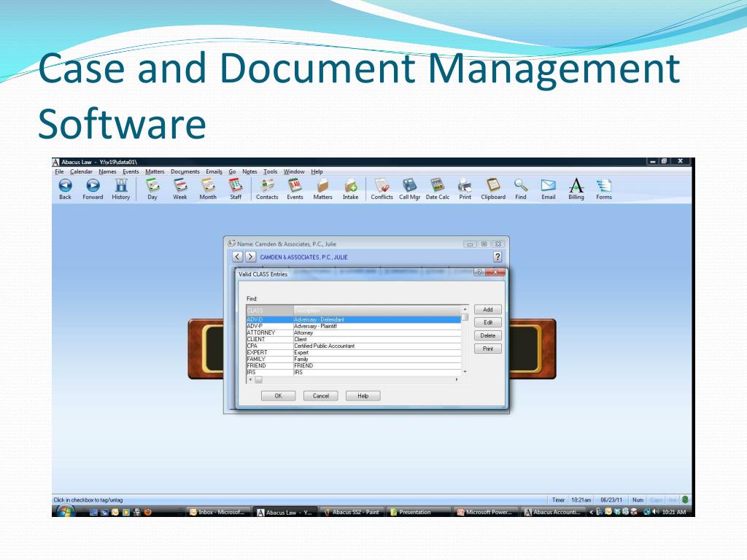Click the Cancel button
This screenshot has width=747, height=560.
tap(321, 396)
